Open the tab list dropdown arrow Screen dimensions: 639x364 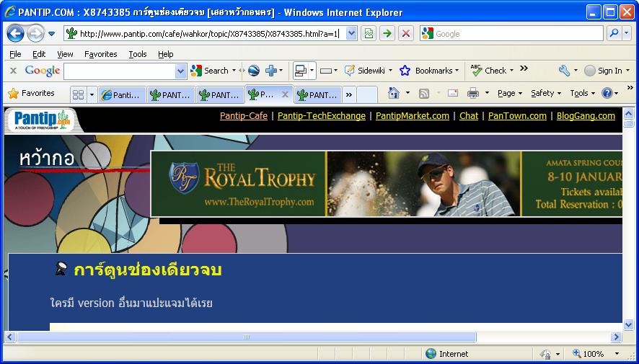[x=92, y=95]
